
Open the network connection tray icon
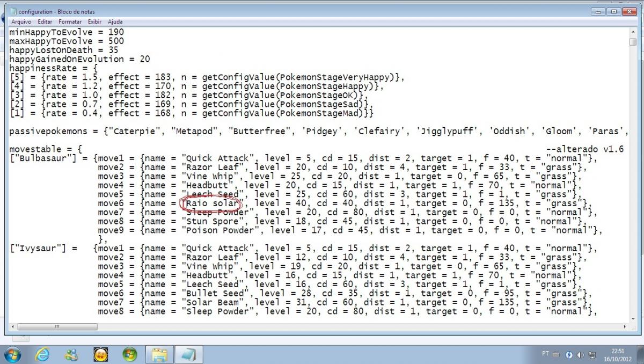592,355
